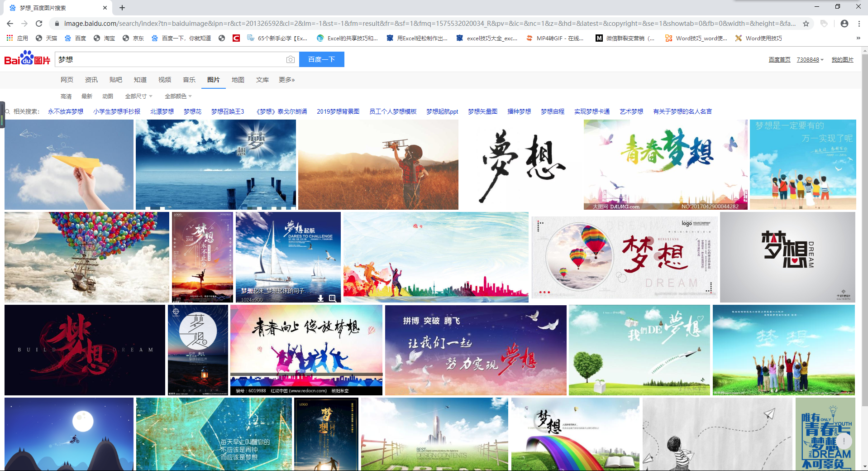Click the 百度一下 search button
The image size is (868, 471).
point(322,59)
